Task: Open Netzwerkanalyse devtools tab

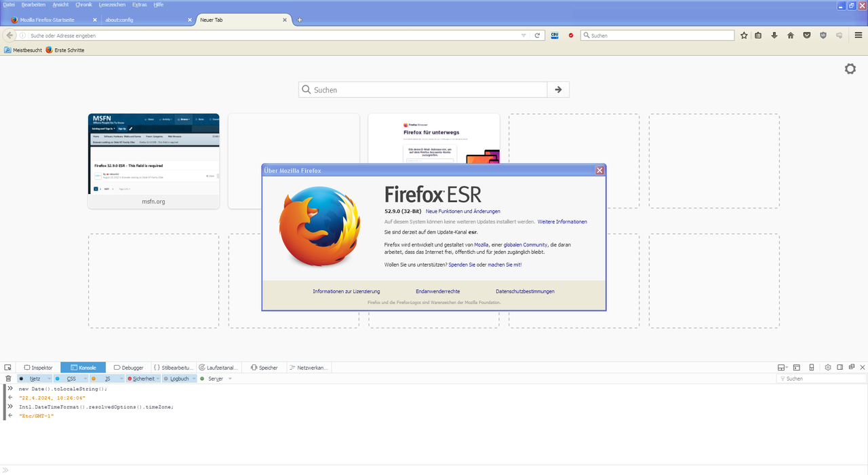Action: 309,367
